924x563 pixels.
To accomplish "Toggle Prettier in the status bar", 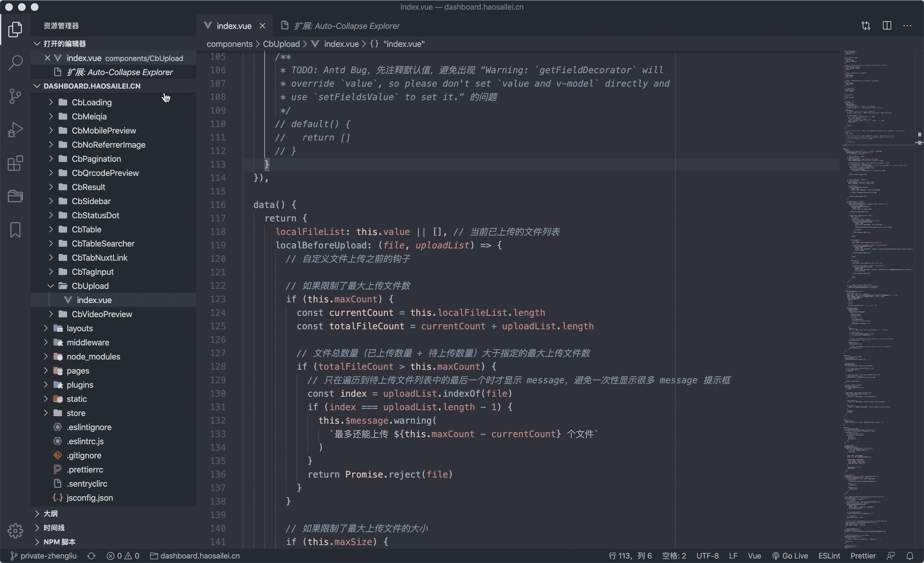I will point(862,556).
